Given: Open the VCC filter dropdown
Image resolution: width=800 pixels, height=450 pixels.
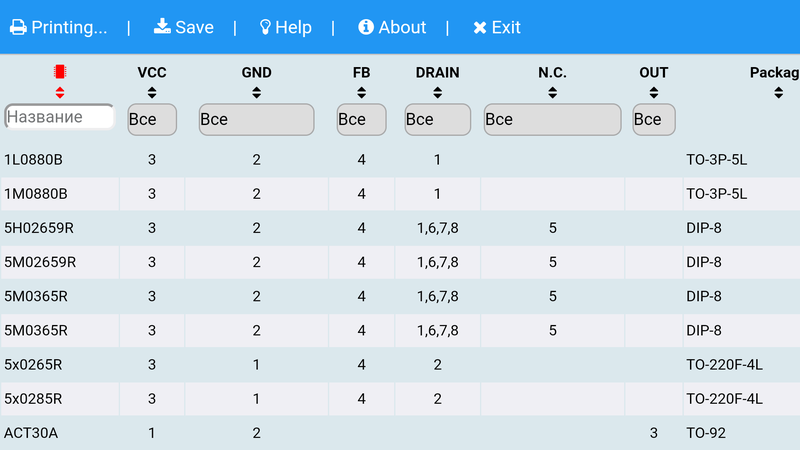Looking at the screenshot, I should tap(152, 119).
